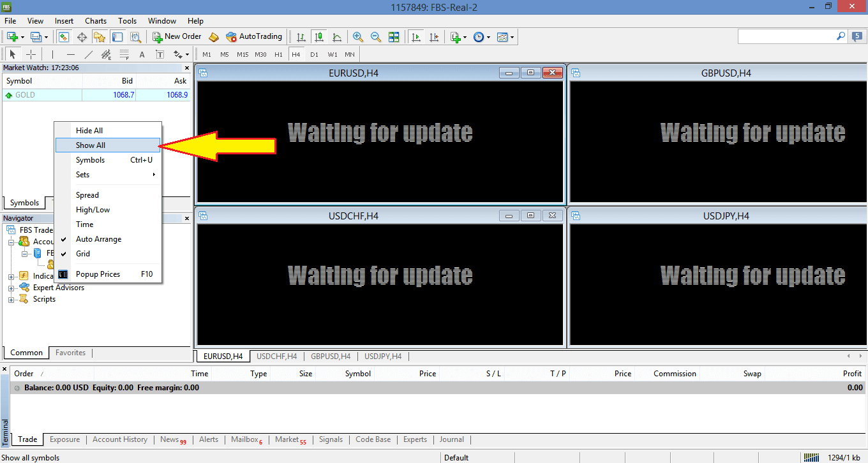Switch to USDCHF,H4 chart tab
Screen dimensions: 868x463
click(276, 356)
